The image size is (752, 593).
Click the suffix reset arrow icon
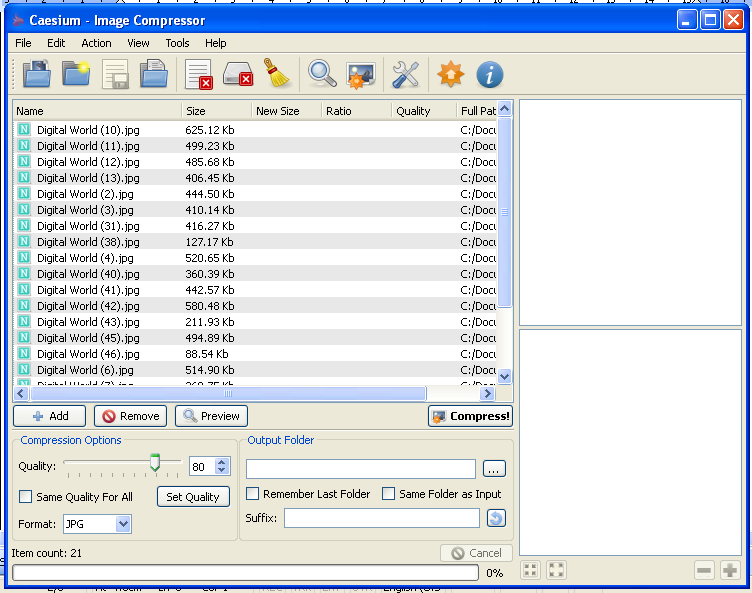[x=496, y=518]
